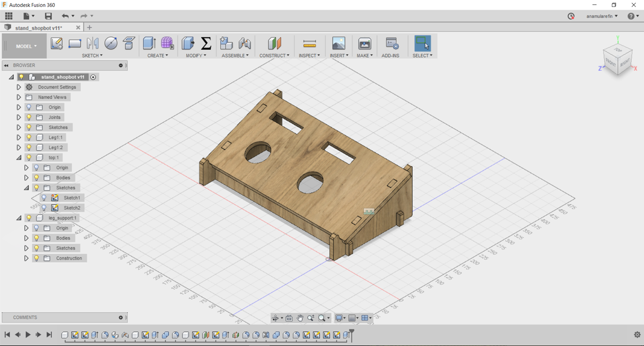This screenshot has width=644, height=346.
Task: Click the 3D Print Make icon
Action: (x=364, y=43)
